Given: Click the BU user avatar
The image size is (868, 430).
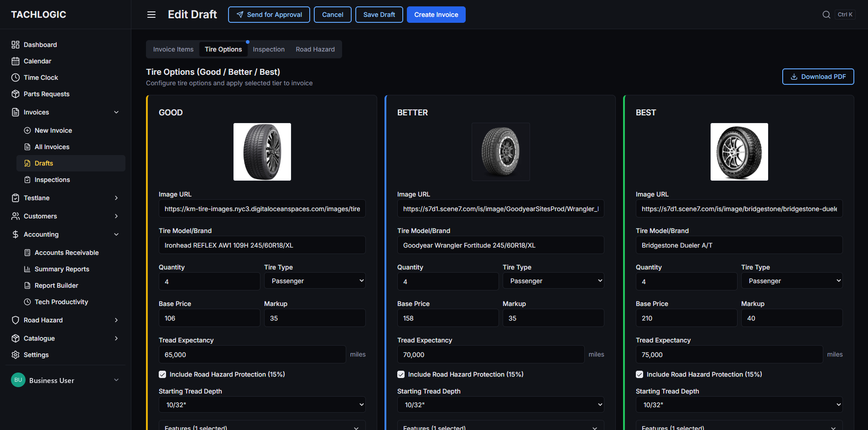Looking at the screenshot, I should (18, 380).
